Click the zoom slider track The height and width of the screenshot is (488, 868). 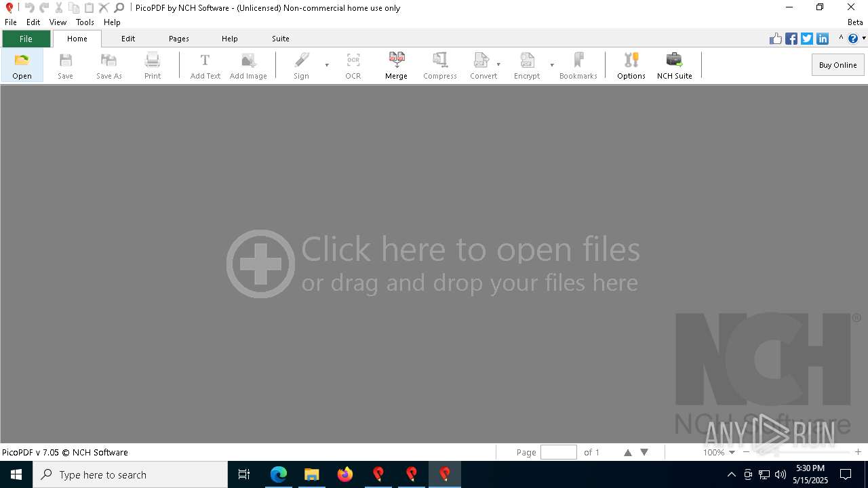tap(802, 452)
